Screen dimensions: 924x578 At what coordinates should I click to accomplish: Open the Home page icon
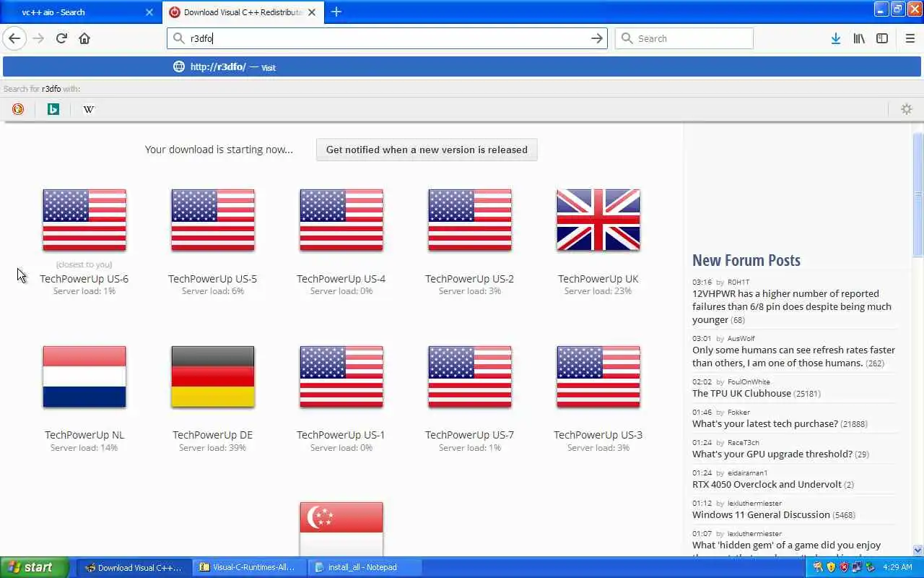[84, 38]
